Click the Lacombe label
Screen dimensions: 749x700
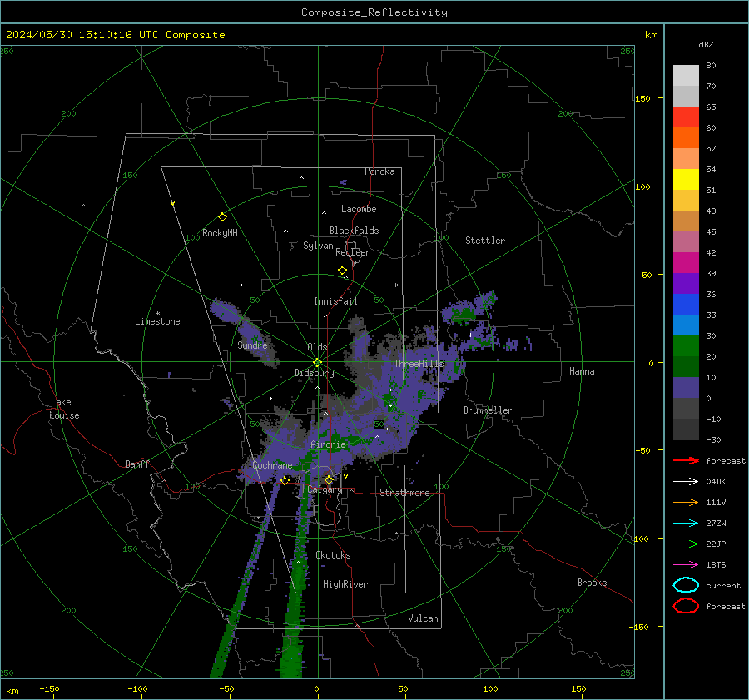[359, 209]
